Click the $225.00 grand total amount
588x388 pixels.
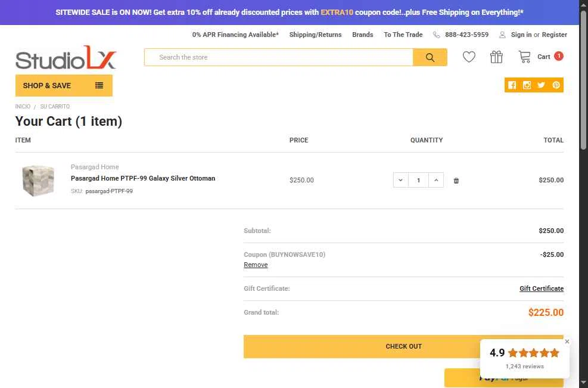(x=546, y=312)
